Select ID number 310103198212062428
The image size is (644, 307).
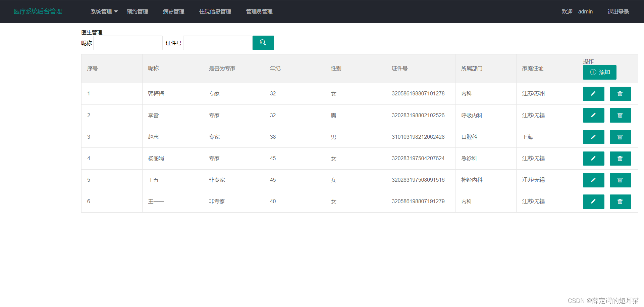[418, 137]
